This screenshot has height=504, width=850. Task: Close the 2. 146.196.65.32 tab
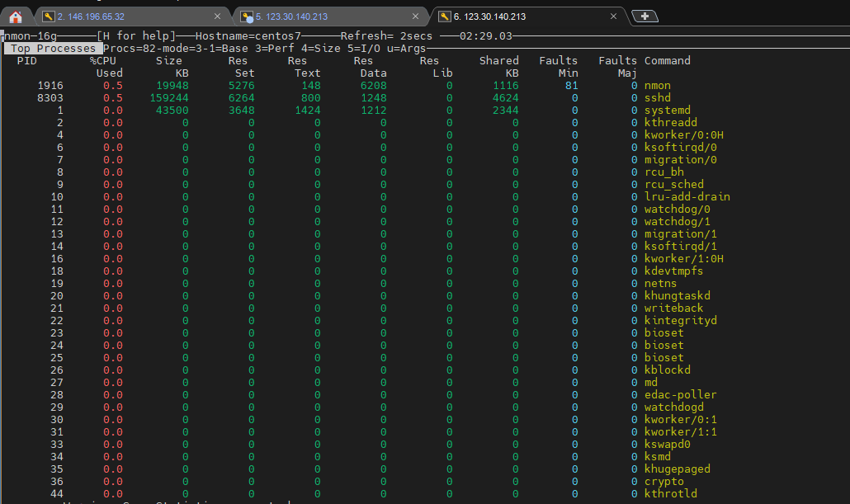pyautogui.click(x=218, y=16)
